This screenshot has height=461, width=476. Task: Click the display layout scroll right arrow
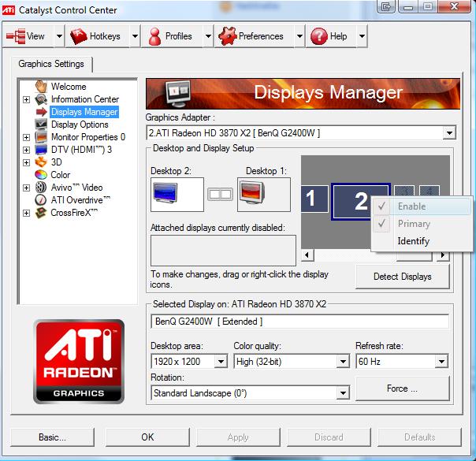[443, 255]
